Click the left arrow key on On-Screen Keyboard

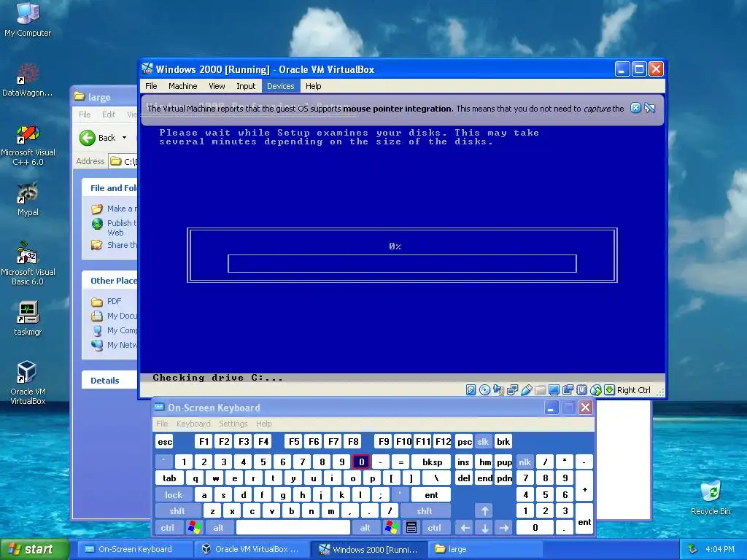(x=465, y=527)
